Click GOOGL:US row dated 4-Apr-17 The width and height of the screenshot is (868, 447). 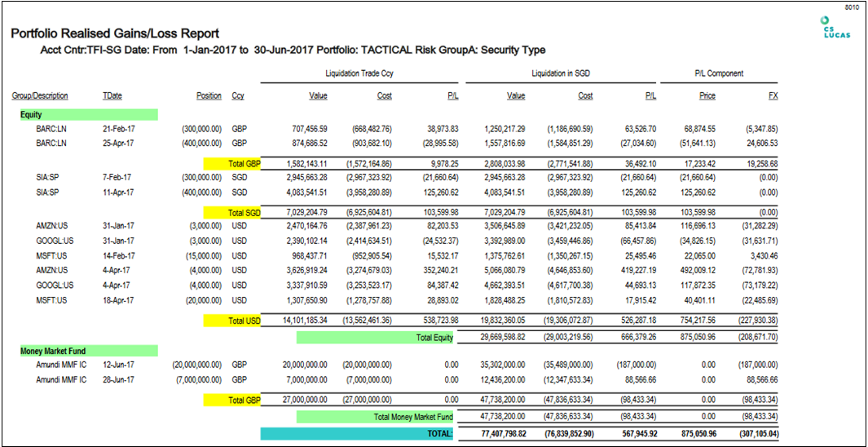(x=407, y=285)
